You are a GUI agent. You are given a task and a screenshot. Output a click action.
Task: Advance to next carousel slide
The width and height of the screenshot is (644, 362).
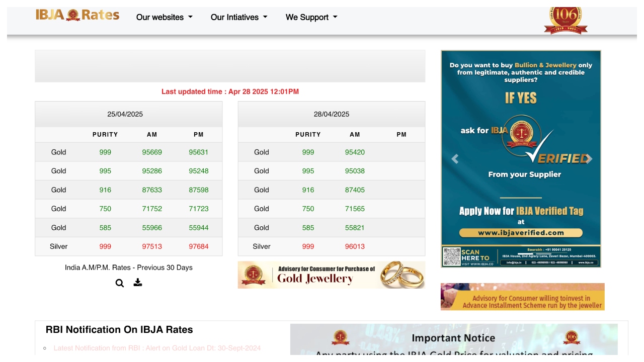tap(588, 159)
